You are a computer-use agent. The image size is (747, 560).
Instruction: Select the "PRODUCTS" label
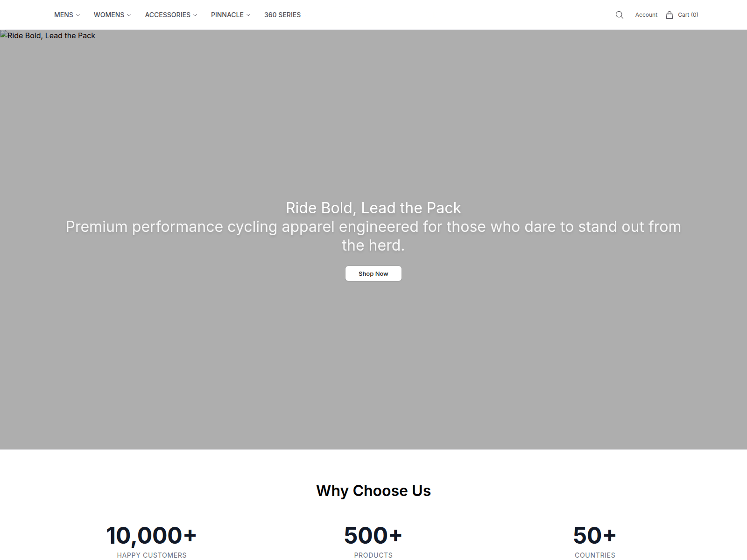click(x=373, y=555)
